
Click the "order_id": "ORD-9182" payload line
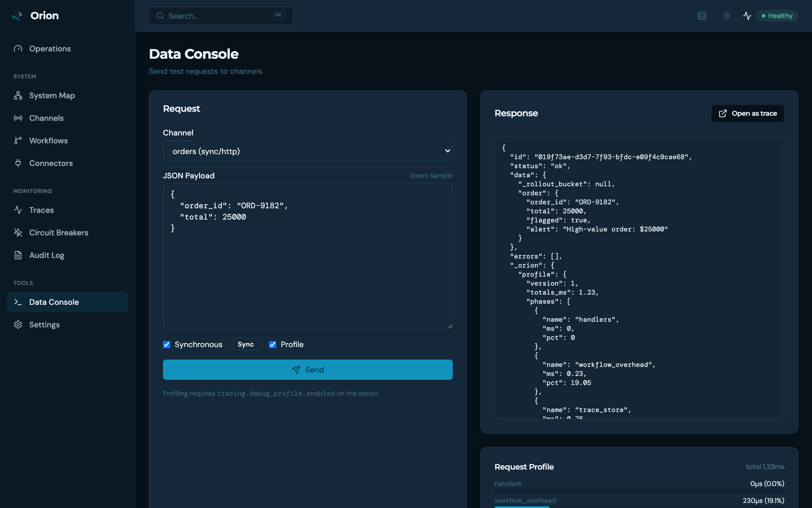click(234, 206)
